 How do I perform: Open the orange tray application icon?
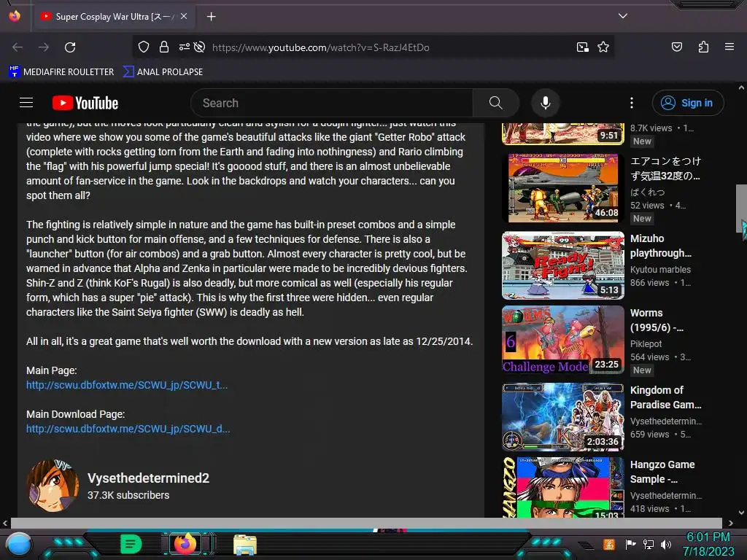click(609, 544)
